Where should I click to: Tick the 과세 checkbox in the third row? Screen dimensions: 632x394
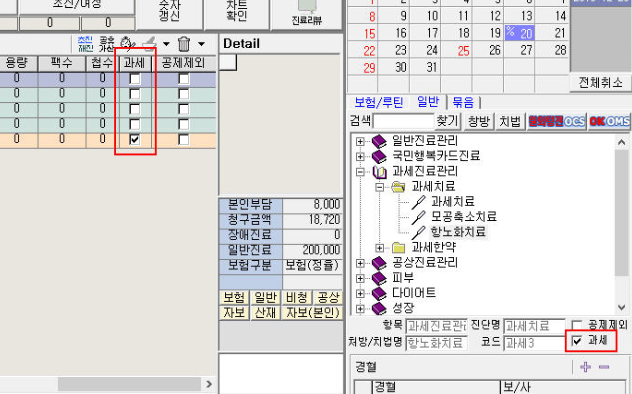tap(135, 109)
